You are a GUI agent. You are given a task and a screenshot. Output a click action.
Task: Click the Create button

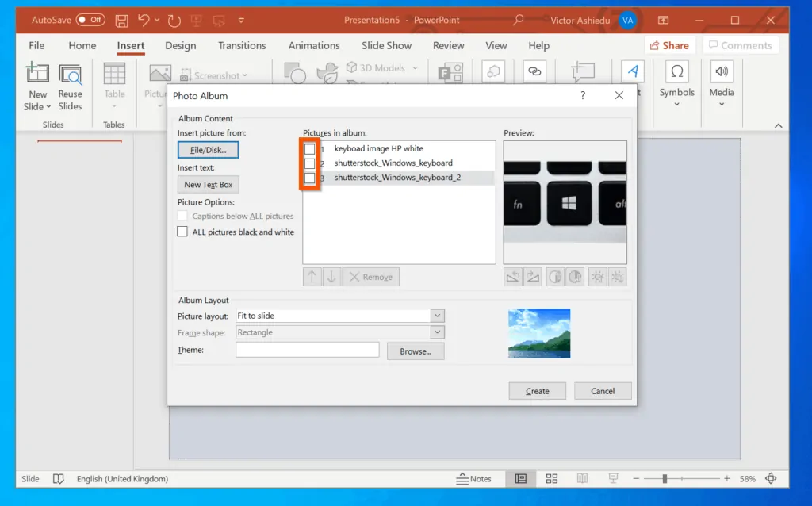pos(537,390)
